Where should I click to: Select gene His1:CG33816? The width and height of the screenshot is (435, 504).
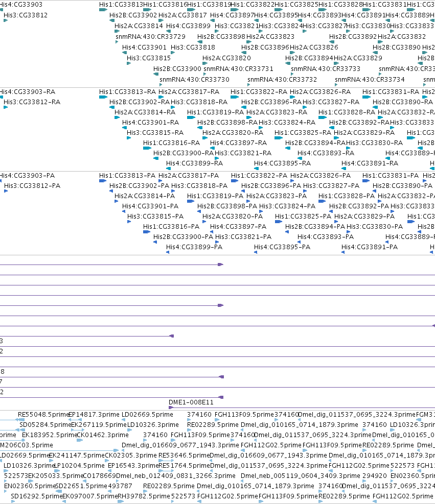(165, 5)
